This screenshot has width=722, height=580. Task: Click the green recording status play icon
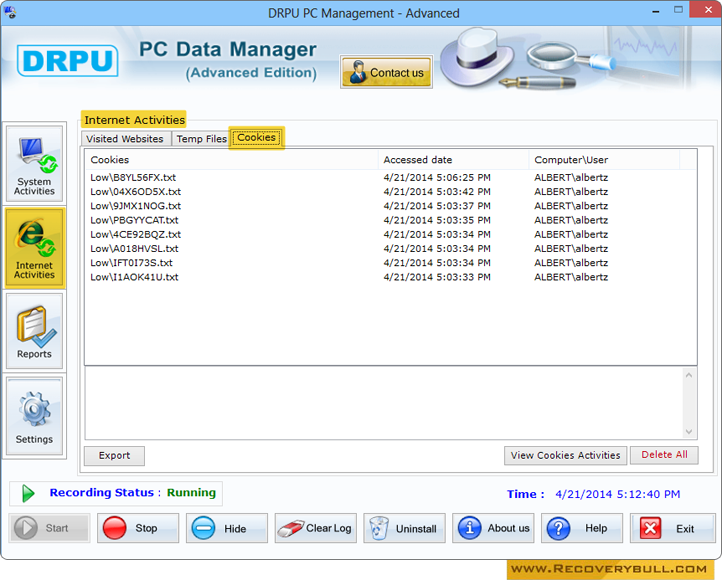(28, 493)
